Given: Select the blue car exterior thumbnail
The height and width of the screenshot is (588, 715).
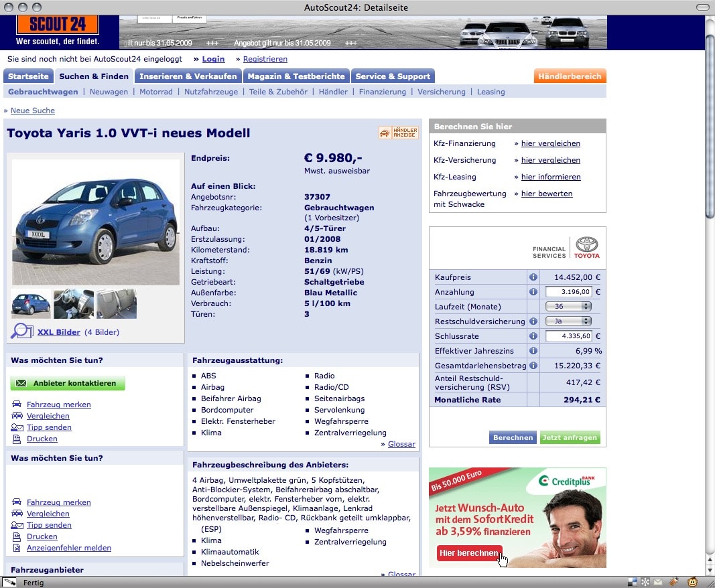Looking at the screenshot, I should pos(31,303).
